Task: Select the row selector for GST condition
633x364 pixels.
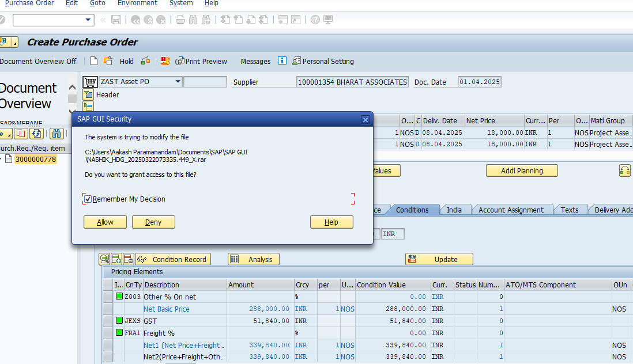Action: (x=108, y=321)
